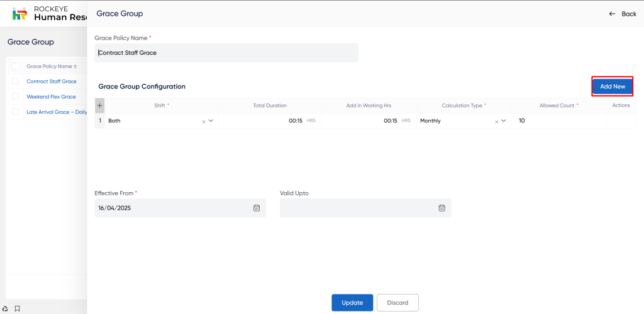The width and height of the screenshot is (644, 314).
Task: Click the Rockeye logo icon
Action: point(20,14)
